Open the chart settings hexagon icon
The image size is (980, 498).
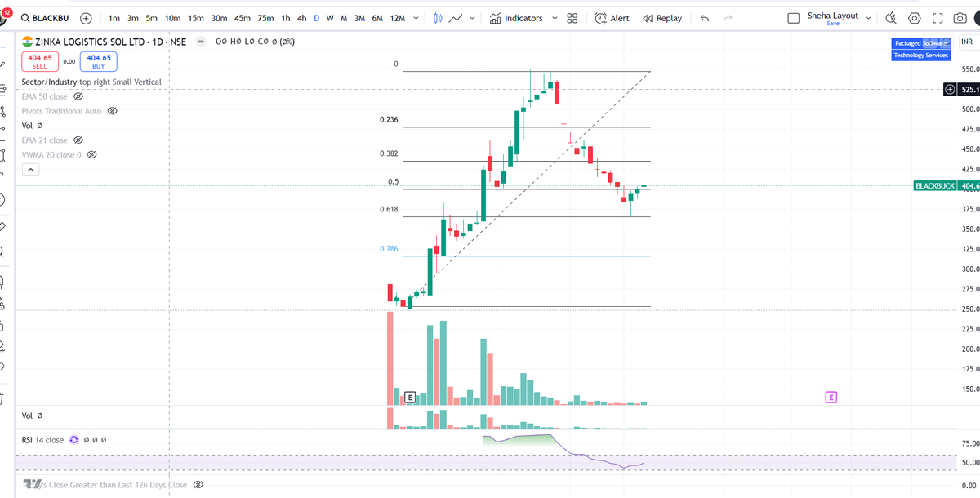coord(915,18)
